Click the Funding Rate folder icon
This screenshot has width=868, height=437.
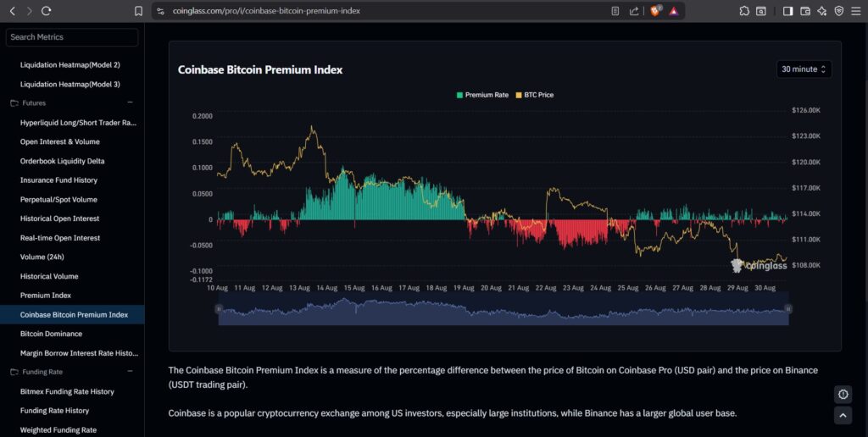(x=14, y=372)
